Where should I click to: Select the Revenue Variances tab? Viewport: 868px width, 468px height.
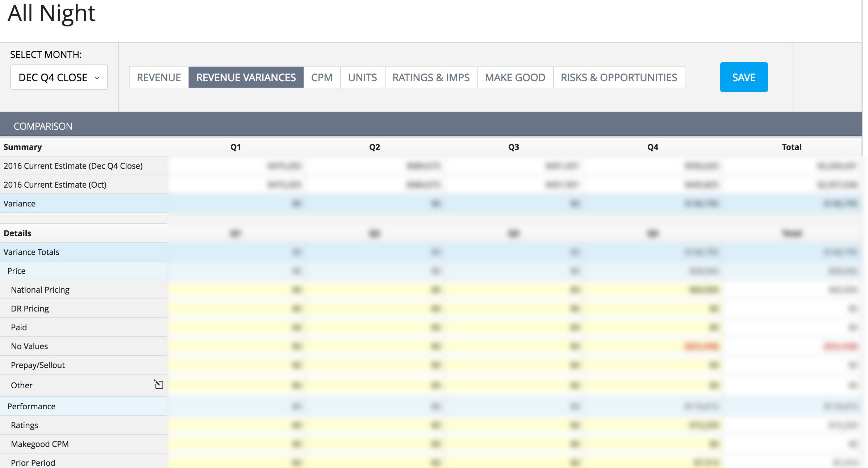pyautogui.click(x=246, y=78)
